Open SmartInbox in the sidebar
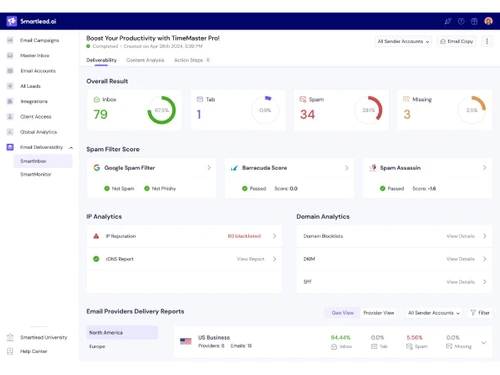 (x=43, y=161)
